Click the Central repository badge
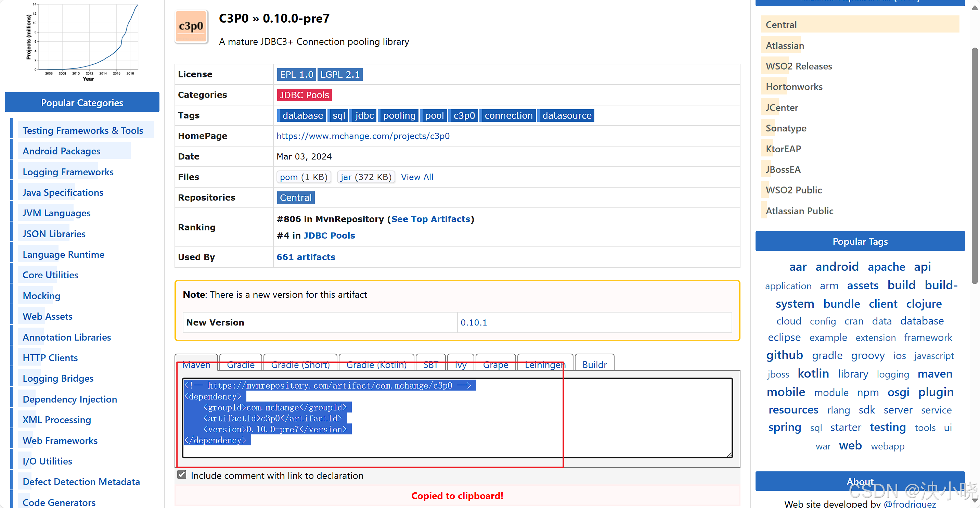Screen dimensions: 980x508 [295, 198]
